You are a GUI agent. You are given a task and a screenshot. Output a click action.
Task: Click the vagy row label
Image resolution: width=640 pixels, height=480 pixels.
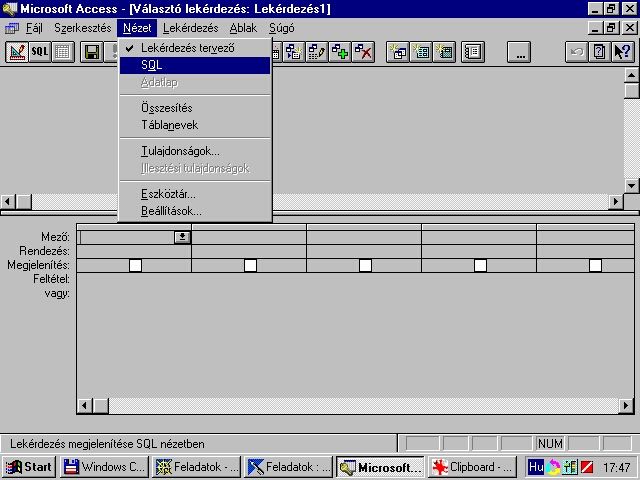click(x=57, y=293)
